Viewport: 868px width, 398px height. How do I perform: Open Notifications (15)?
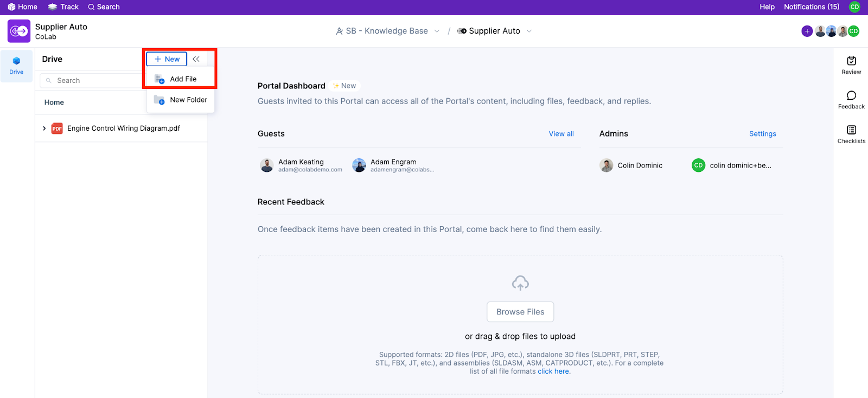coord(812,7)
